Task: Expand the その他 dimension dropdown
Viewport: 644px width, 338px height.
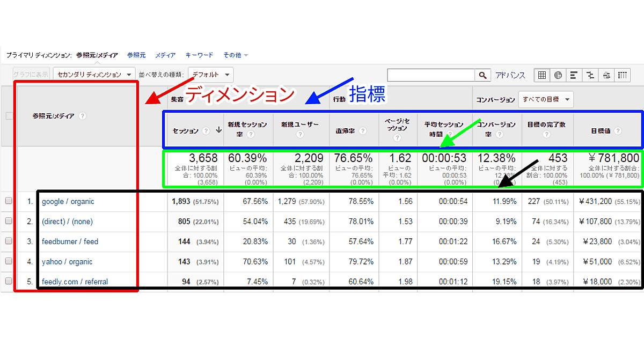Action: point(236,55)
